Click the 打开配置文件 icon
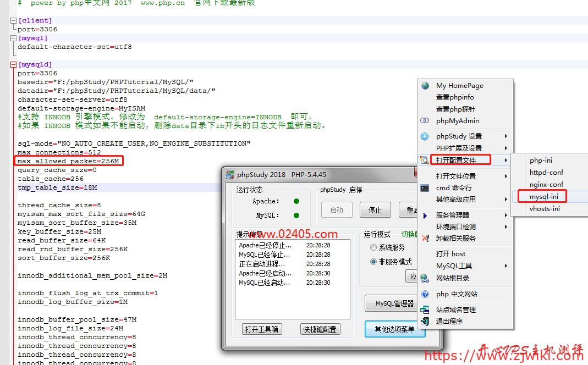The image size is (588, 365). (424, 160)
